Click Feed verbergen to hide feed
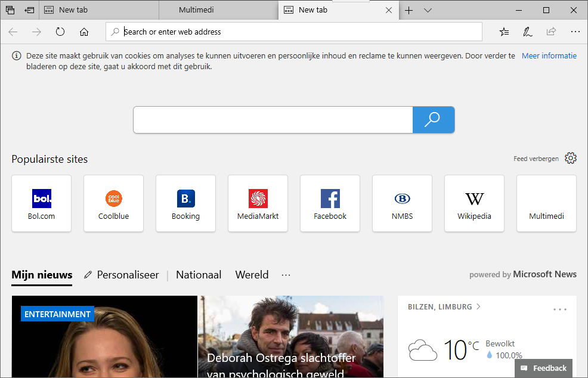Image resolution: width=588 pixels, height=378 pixels. (536, 159)
